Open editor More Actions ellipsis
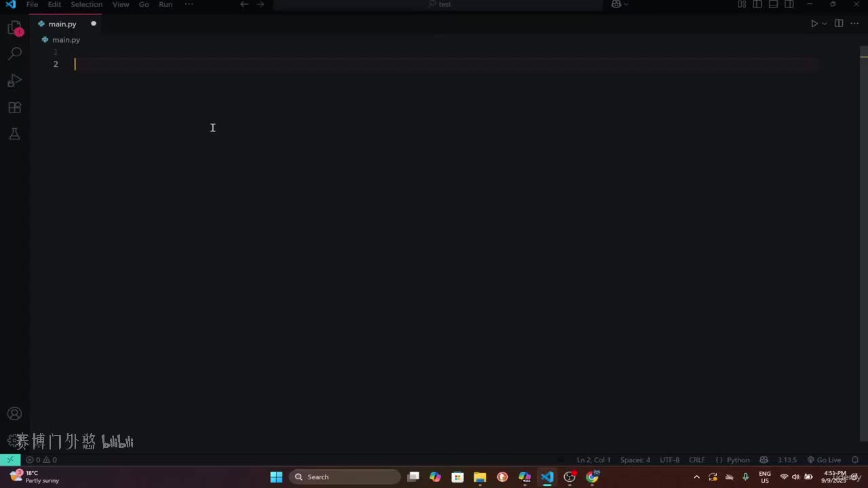 coord(854,24)
